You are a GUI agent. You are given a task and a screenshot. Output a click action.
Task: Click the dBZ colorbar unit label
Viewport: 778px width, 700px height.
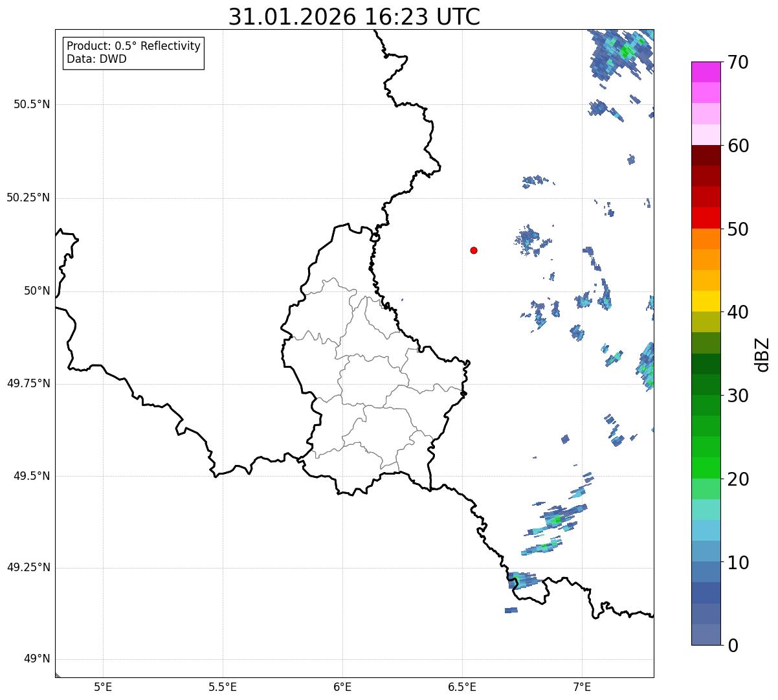point(762,354)
